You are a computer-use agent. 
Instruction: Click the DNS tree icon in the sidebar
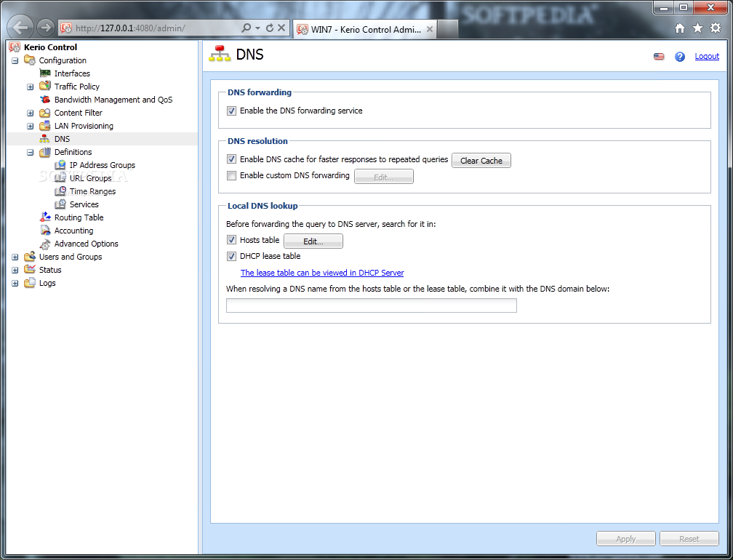click(x=44, y=139)
